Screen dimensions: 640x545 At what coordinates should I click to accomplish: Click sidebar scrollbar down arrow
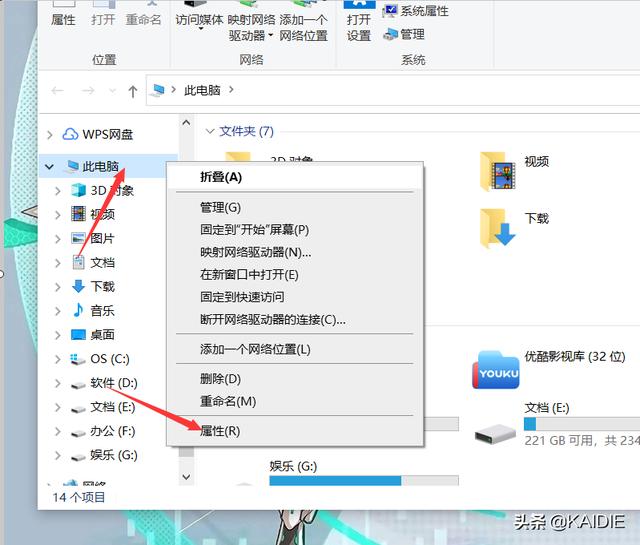click(186, 477)
